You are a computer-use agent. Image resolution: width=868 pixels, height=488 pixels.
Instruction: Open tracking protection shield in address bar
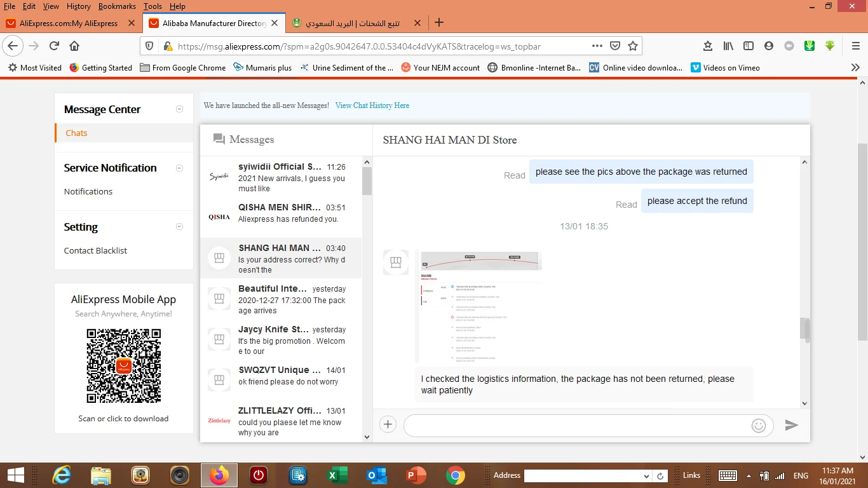(x=150, y=46)
